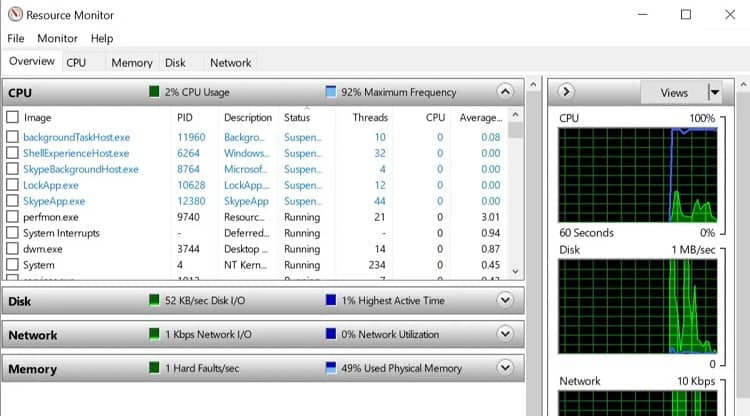Viewport: 750px width, 416px height.
Task: Toggle the select-all Image checkbox
Action: click(12, 117)
